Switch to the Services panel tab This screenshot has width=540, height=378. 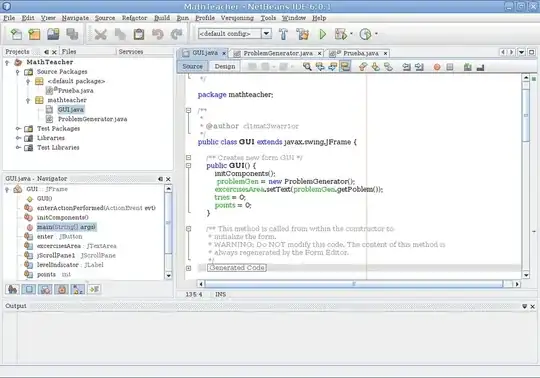[x=131, y=52]
